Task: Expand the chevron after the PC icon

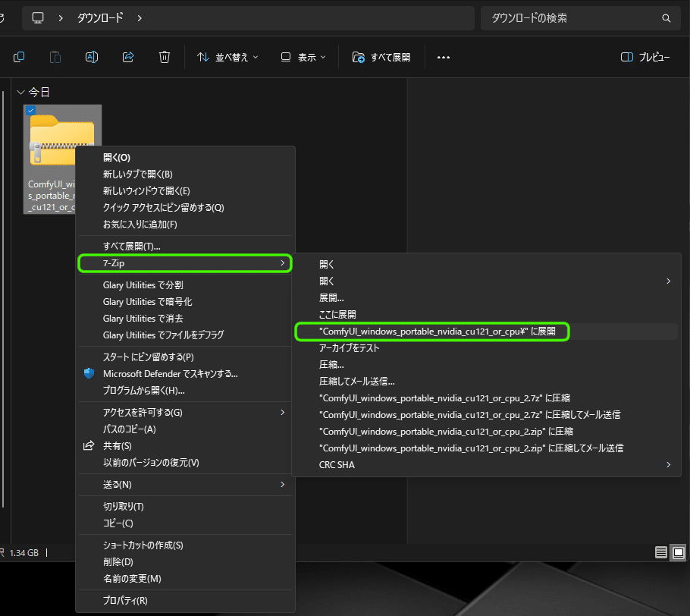Action: click(61, 18)
